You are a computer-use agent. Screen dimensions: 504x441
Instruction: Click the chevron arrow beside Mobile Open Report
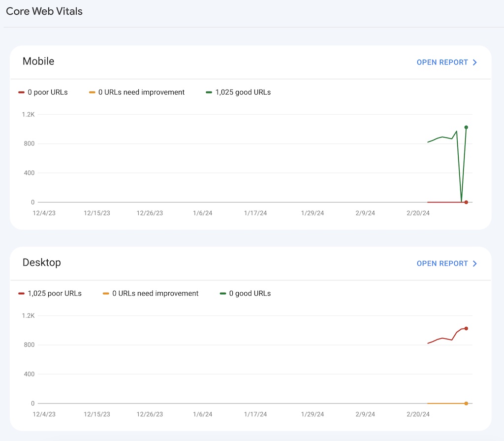tap(475, 63)
